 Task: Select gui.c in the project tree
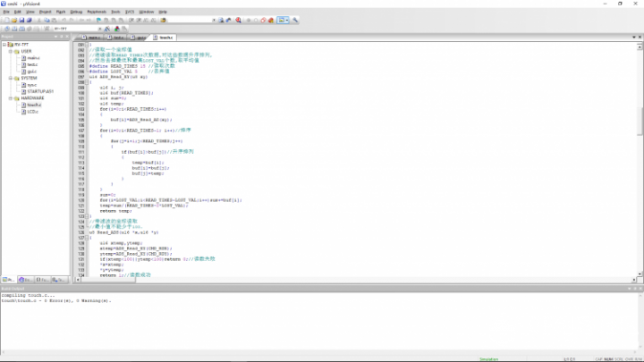click(31, 72)
